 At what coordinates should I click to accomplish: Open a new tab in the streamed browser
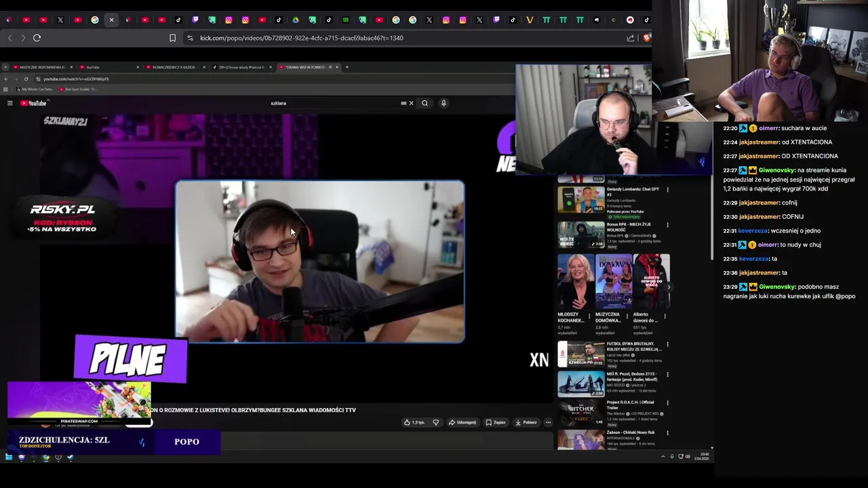coord(347,67)
